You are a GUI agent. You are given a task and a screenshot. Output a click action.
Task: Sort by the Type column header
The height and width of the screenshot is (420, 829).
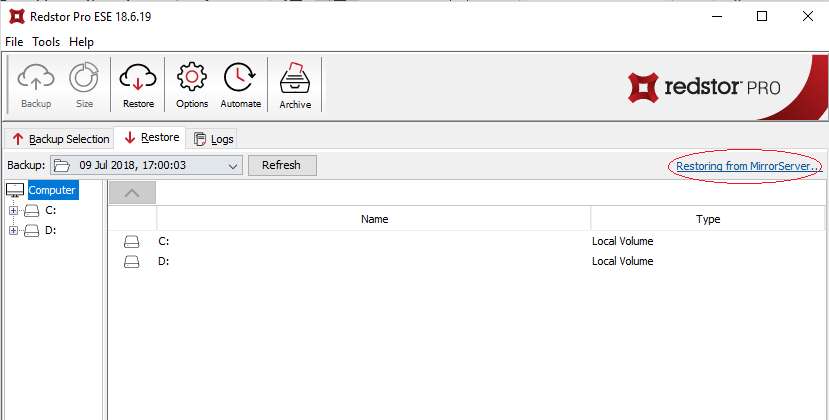click(707, 218)
